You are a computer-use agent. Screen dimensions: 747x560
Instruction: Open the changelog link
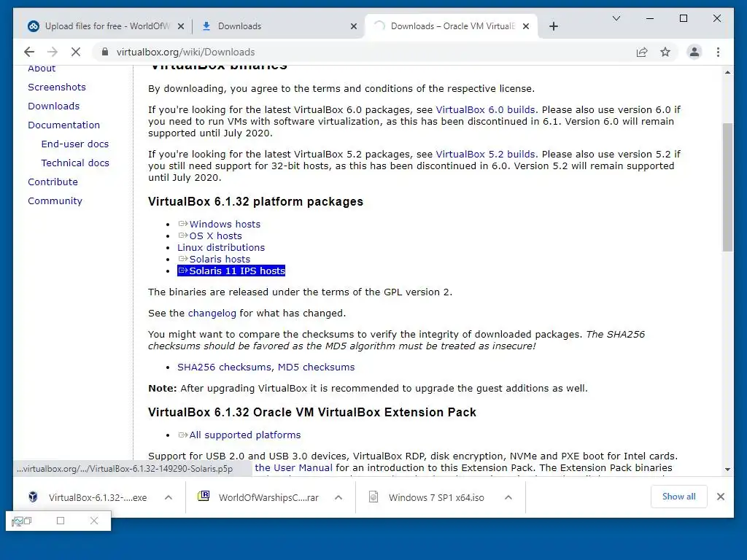212,314
